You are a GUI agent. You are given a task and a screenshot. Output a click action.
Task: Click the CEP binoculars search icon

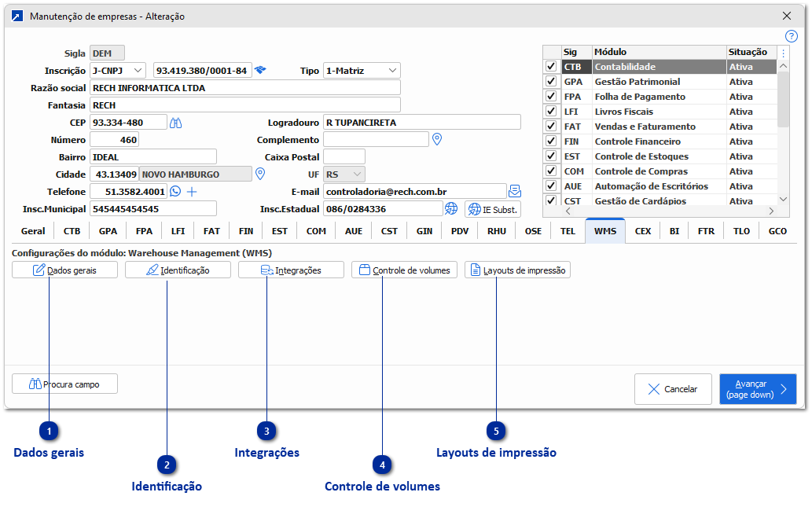click(x=176, y=123)
